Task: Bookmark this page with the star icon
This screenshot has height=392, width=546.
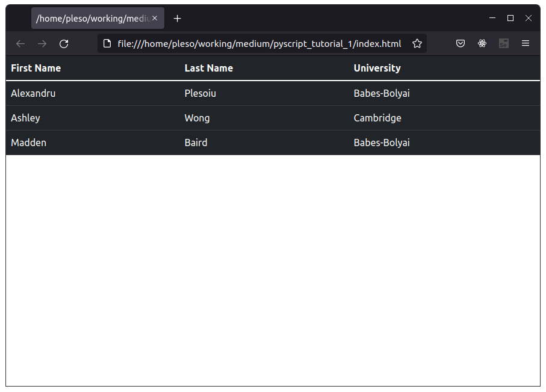Action: (417, 43)
